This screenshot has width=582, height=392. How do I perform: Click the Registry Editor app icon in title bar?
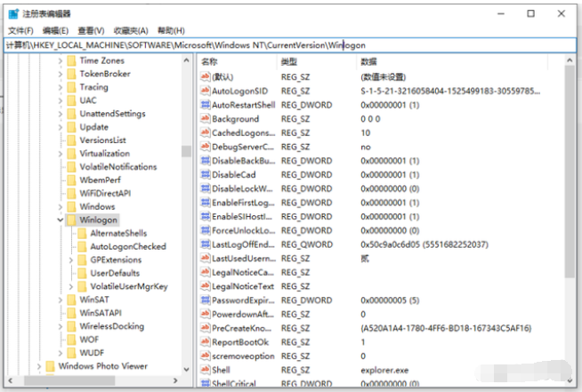11,13
